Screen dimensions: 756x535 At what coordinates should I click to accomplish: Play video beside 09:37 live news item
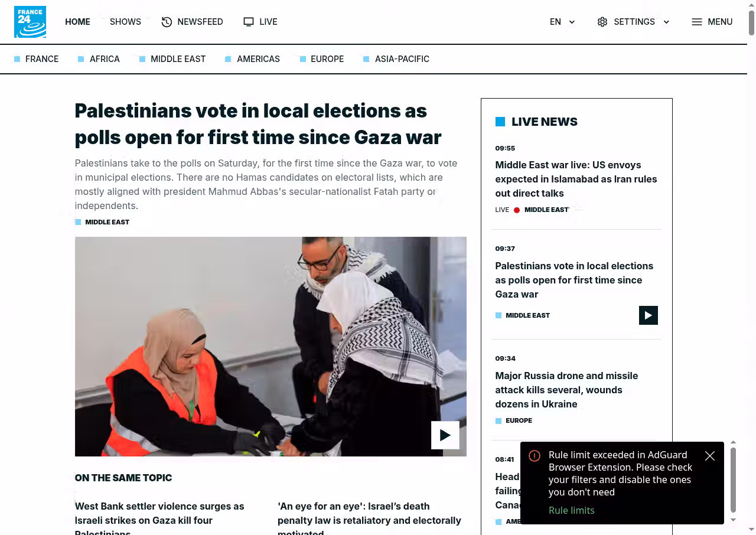click(649, 315)
